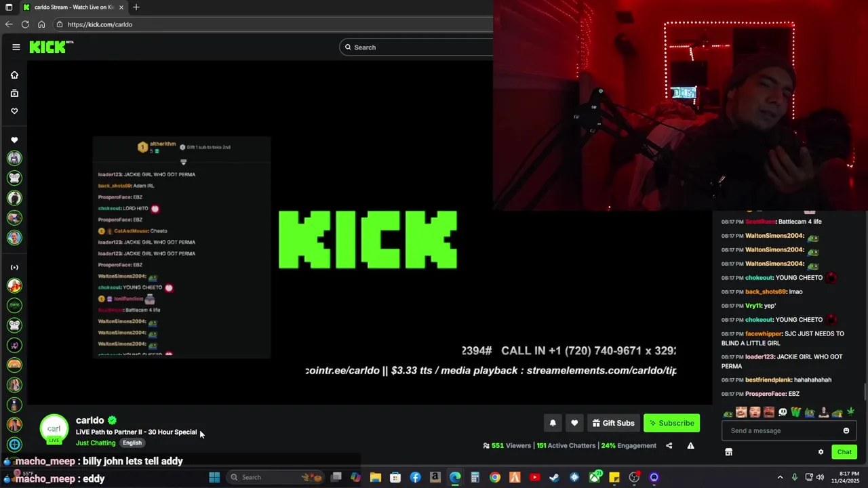This screenshot has height=488, width=868.
Task: Open the Home icon in the Kick sidebar
Action: [14, 75]
